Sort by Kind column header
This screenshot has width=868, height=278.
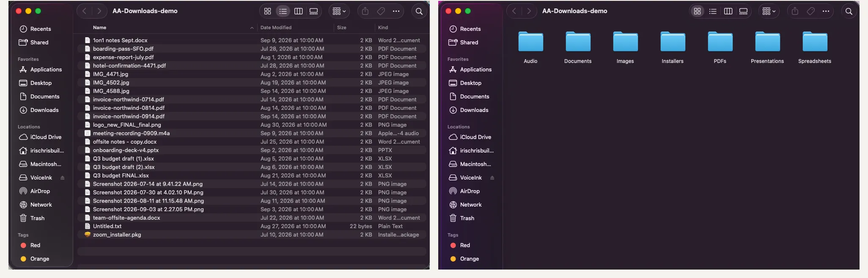coord(383,27)
